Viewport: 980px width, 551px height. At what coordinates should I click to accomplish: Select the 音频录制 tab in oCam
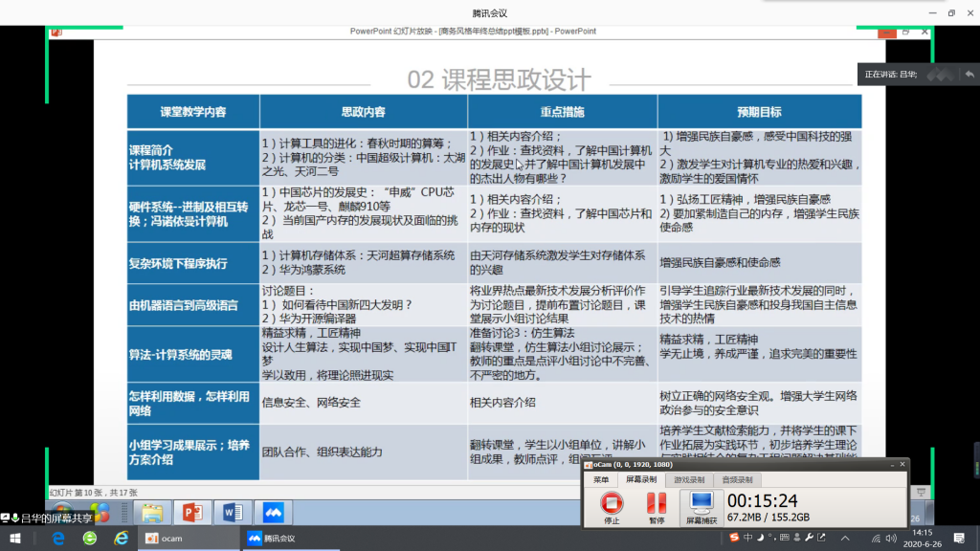[x=737, y=479]
